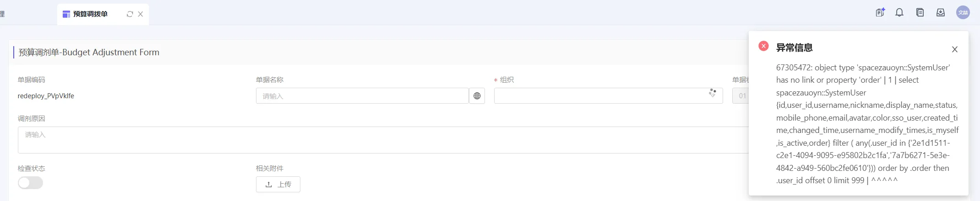Open the notifications bell

899,13
